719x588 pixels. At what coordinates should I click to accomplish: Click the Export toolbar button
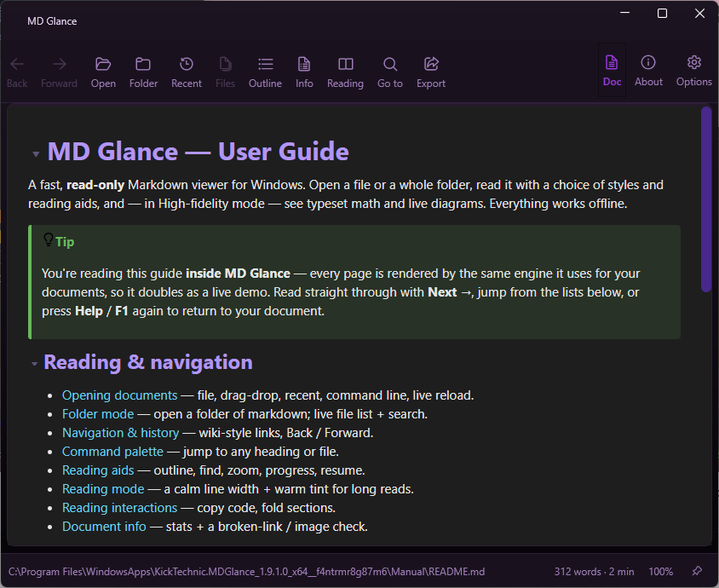coord(431,72)
